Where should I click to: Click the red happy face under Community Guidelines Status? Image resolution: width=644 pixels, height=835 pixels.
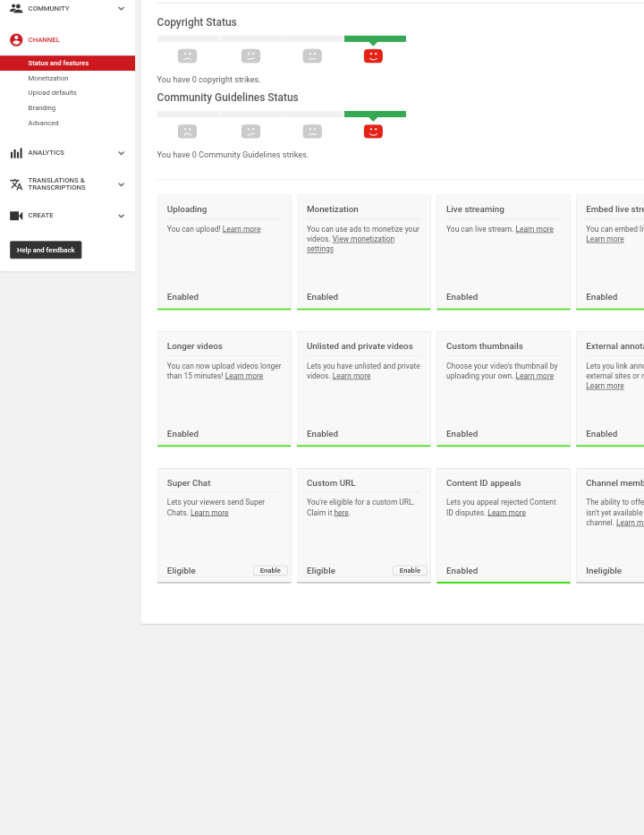373,132
